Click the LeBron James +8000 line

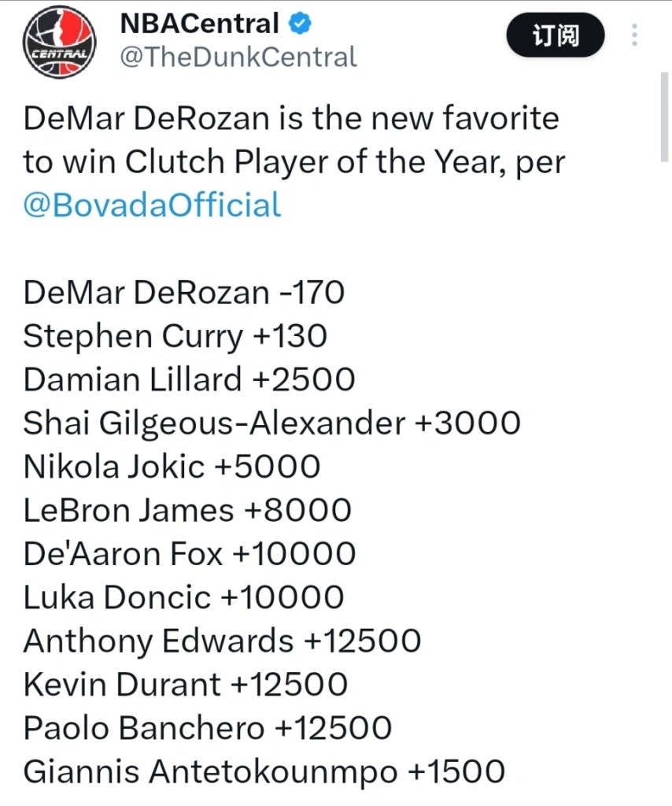(187, 511)
